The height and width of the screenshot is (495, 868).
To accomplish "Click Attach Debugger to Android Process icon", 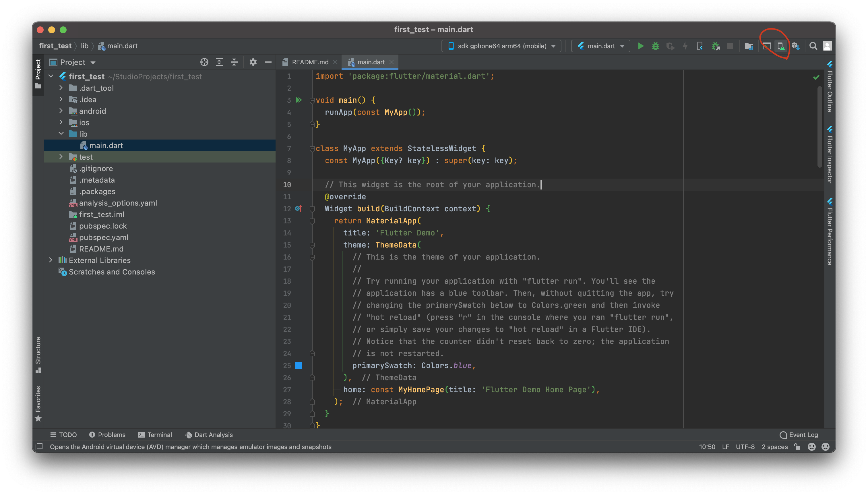I will 715,46.
